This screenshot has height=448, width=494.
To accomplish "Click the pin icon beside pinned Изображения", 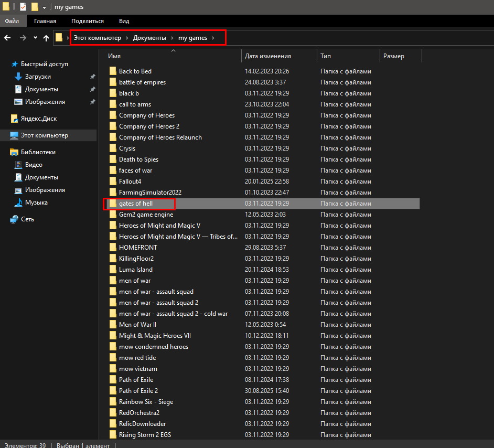I will [x=92, y=102].
